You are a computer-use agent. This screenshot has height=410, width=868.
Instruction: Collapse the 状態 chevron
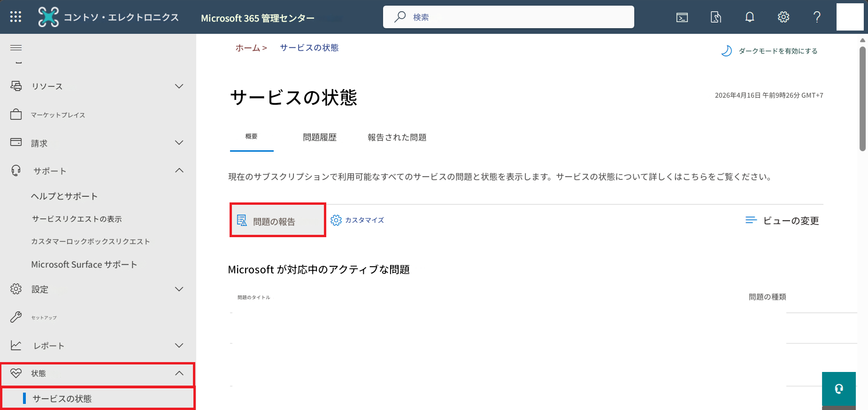[x=179, y=373]
